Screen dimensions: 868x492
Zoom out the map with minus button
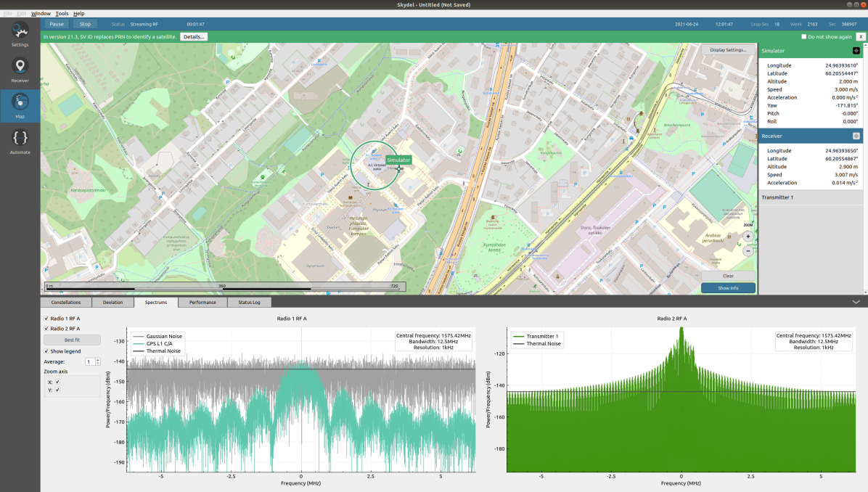pyautogui.click(x=748, y=250)
